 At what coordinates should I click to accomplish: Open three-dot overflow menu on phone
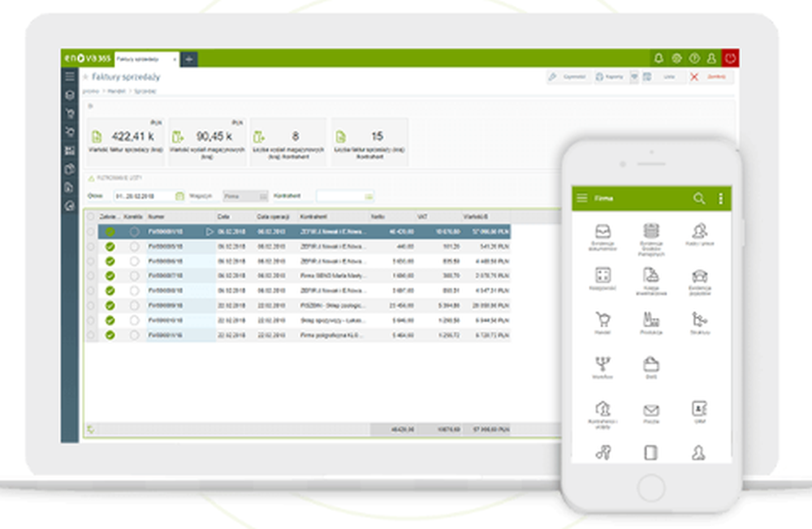[720, 198]
